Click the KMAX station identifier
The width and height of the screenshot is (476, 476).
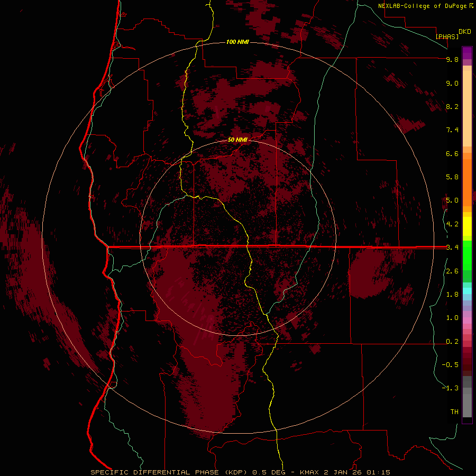point(309,472)
